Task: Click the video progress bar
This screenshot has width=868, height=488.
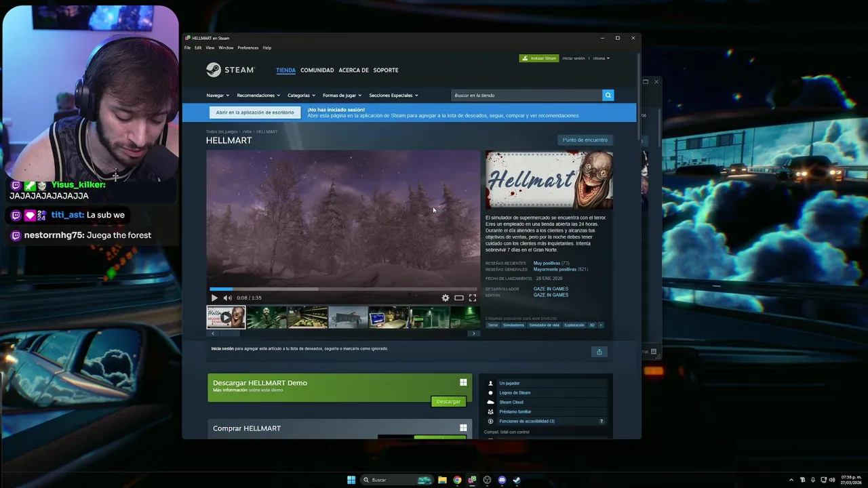Action: coord(343,289)
